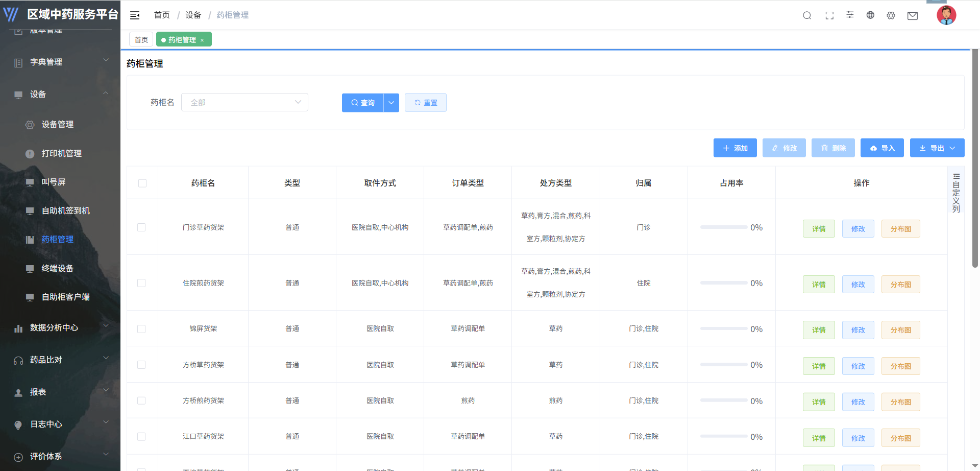980x471 pixels.
Task: Click 详情 for 门诊草药货架 row
Action: click(x=819, y=229)
